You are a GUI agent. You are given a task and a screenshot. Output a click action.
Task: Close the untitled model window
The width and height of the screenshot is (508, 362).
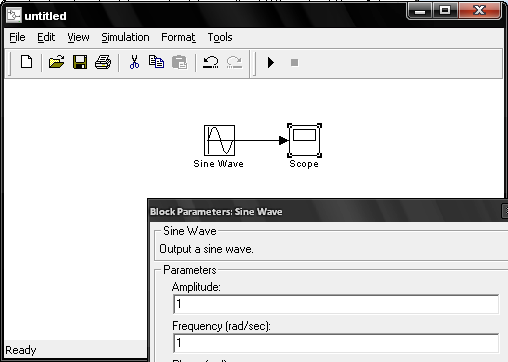pyautogui.click(x=479, y=11)
